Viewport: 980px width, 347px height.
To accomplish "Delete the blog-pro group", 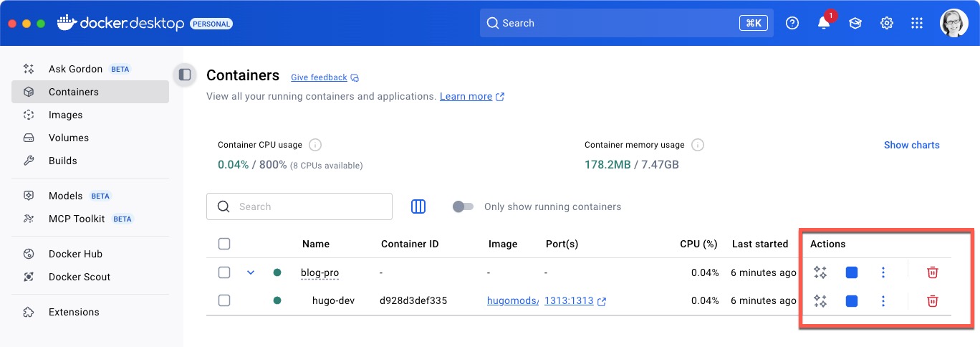I will 933,272.
